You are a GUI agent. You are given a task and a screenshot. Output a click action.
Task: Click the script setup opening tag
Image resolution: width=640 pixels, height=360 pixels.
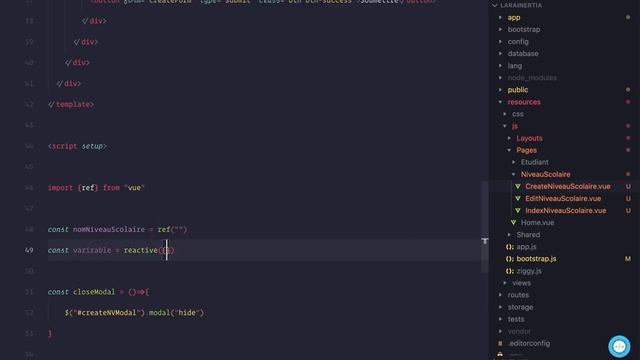coord(77,146)
